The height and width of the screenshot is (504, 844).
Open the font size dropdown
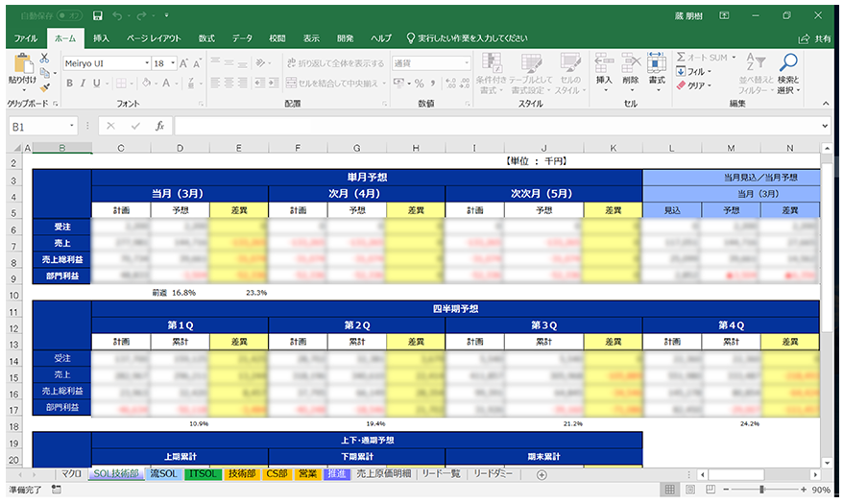175,62
